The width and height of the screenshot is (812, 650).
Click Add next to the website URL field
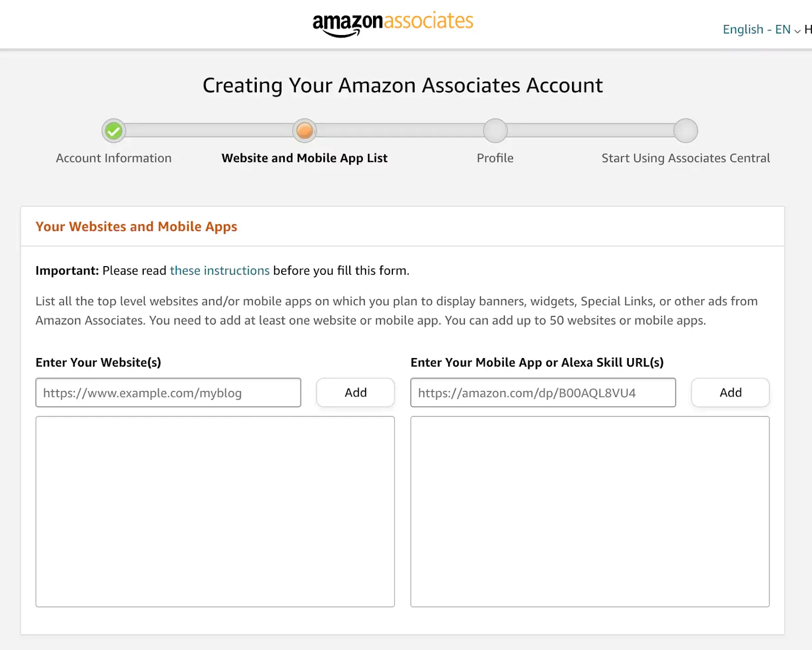pos(355,392)
